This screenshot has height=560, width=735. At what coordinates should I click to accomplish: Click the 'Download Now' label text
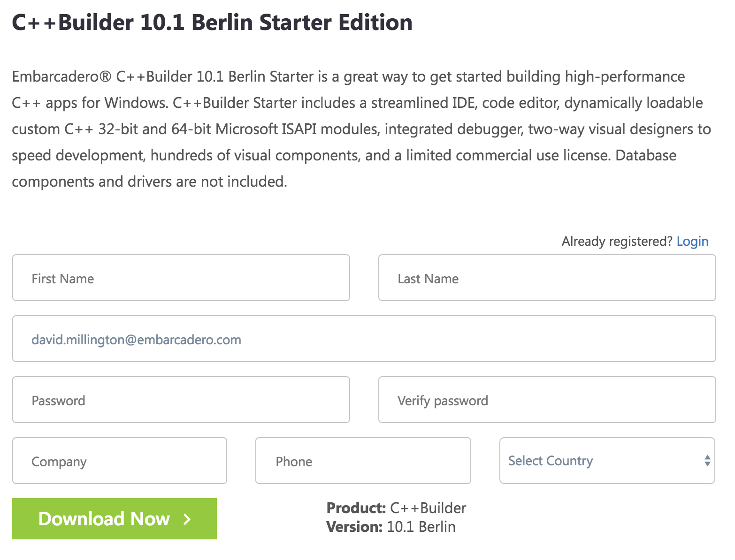pos(104,519)
